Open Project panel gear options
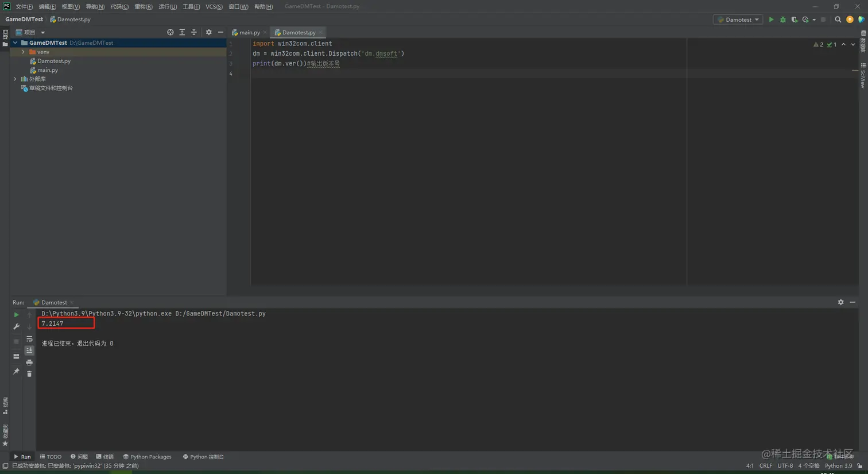Image resolution: width=868 pixels, height=474 pixels. [208, 32]
